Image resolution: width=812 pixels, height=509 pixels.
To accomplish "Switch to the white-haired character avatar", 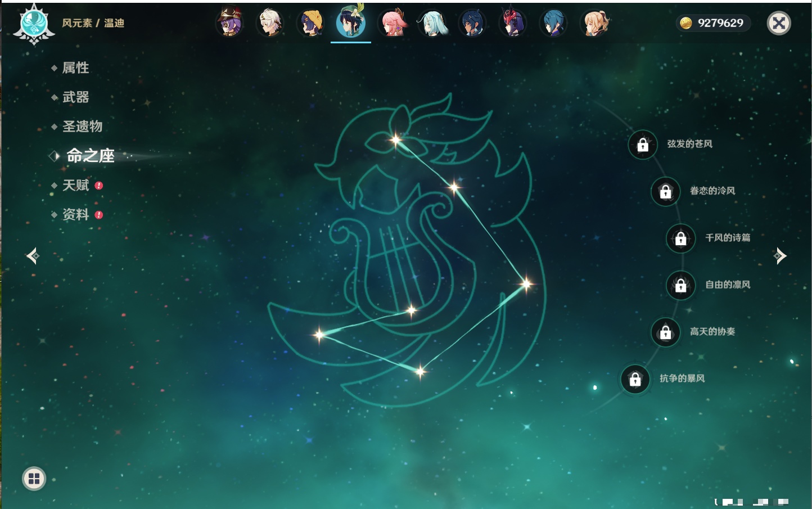I will click(x=270, y=23).
